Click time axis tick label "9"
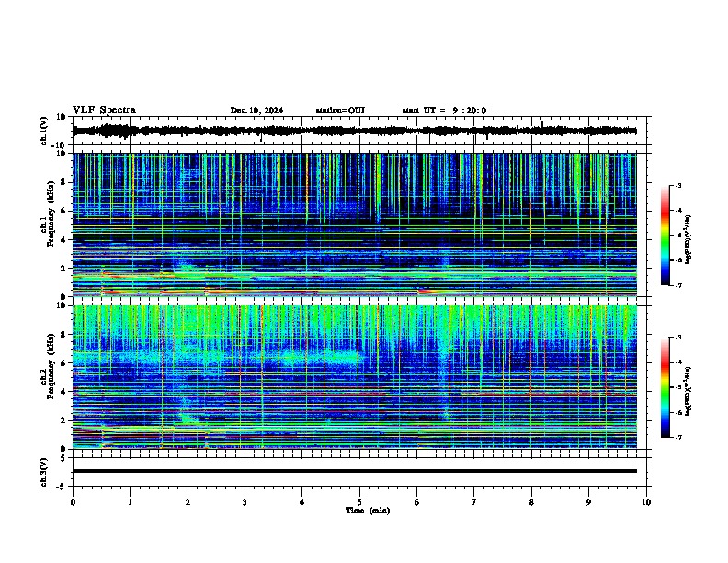728x563 pixels. 588,502
